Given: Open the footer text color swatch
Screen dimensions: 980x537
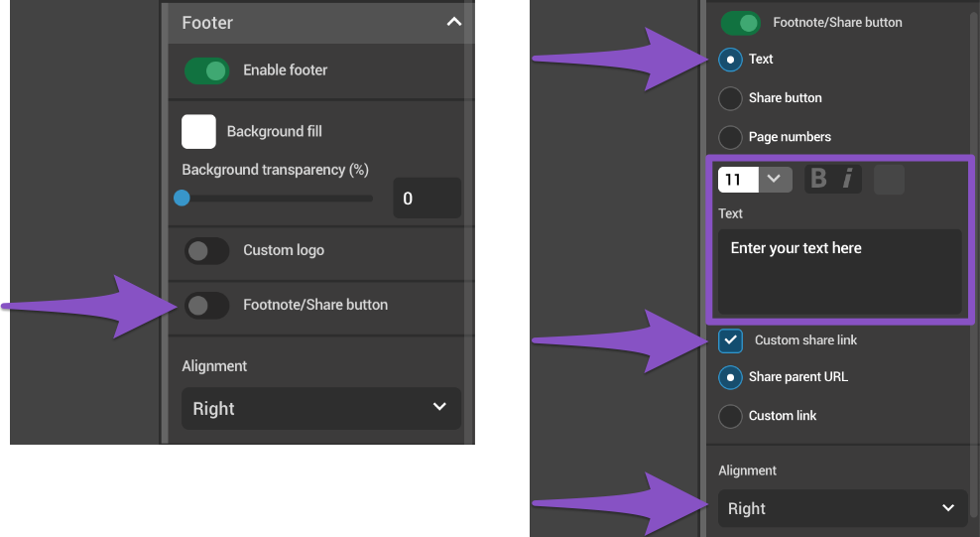Looking at the screenshot, I should [x=889, y=179].
